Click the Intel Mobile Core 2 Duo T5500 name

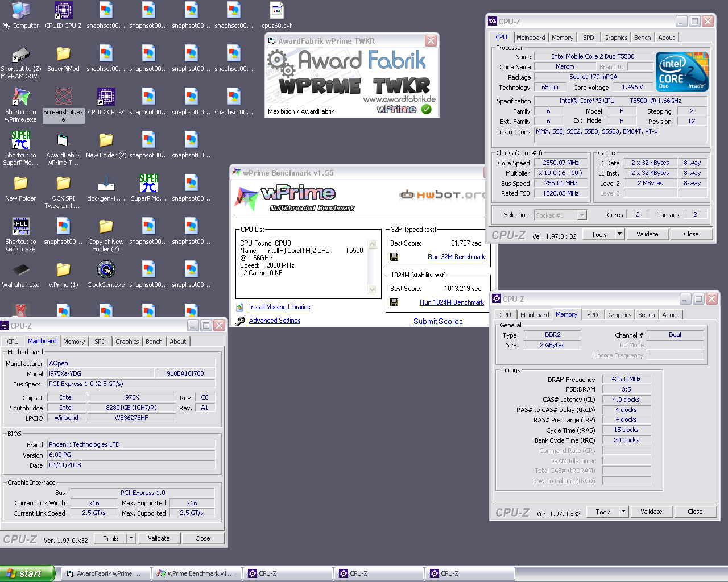[593, 56]
